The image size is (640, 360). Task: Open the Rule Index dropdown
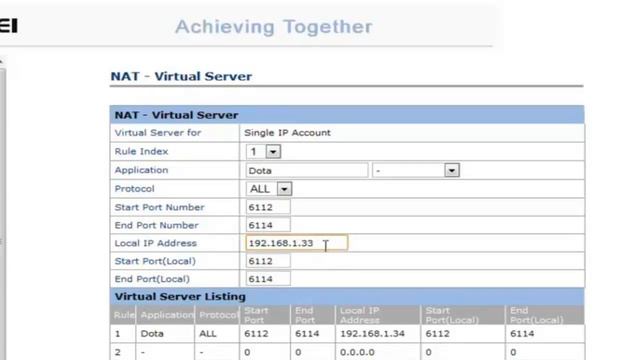pos(273,152)
